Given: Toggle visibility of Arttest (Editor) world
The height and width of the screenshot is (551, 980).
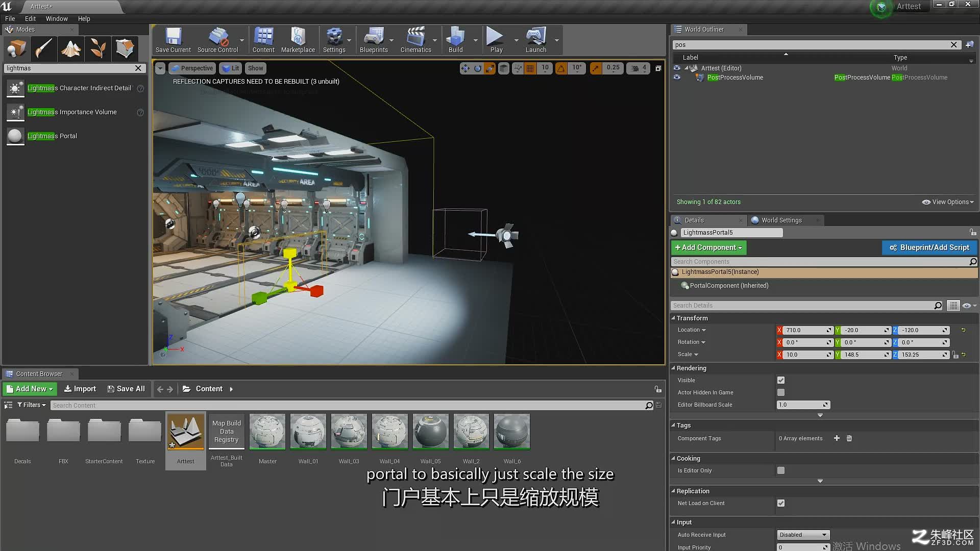Looking at the screenshot, I should 677,68.
